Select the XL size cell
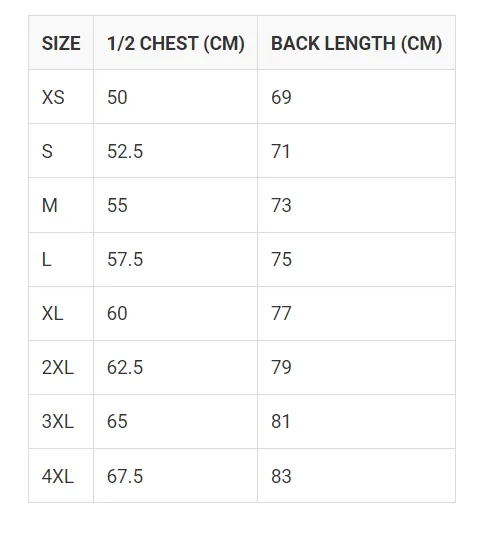 [x=61, y=314]
